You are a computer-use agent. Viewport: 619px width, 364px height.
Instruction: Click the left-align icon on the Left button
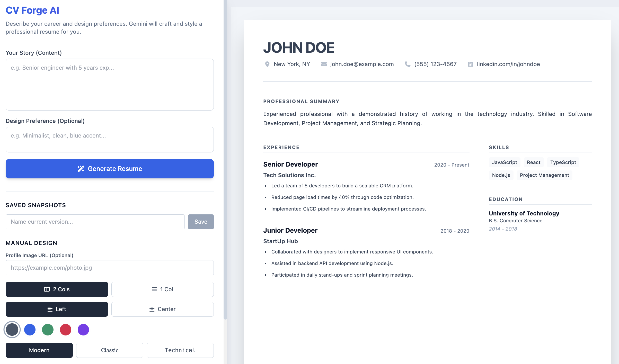point(50,309)
